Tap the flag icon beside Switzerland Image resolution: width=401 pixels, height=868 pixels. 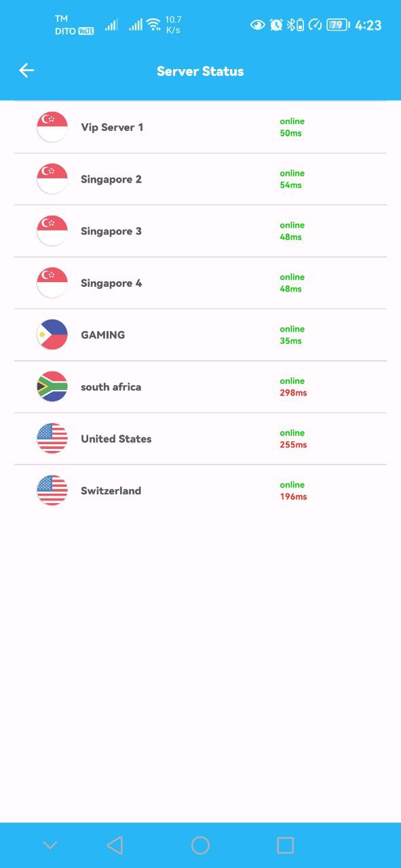tap(52, 490)
